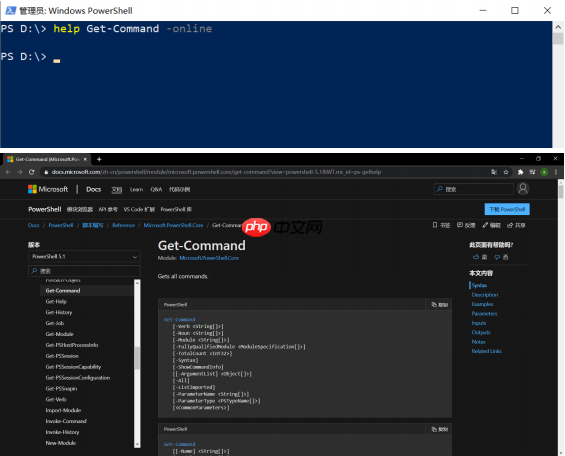
Task: Select Get-PSHostProcessInfo in sidebar
Action: [72, 345]
